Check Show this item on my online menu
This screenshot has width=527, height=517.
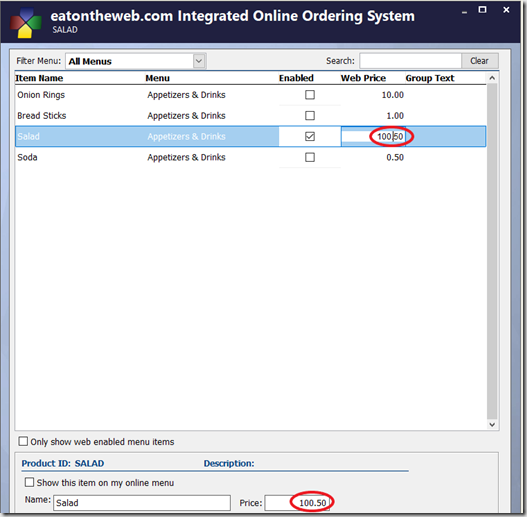click(29, 482)
